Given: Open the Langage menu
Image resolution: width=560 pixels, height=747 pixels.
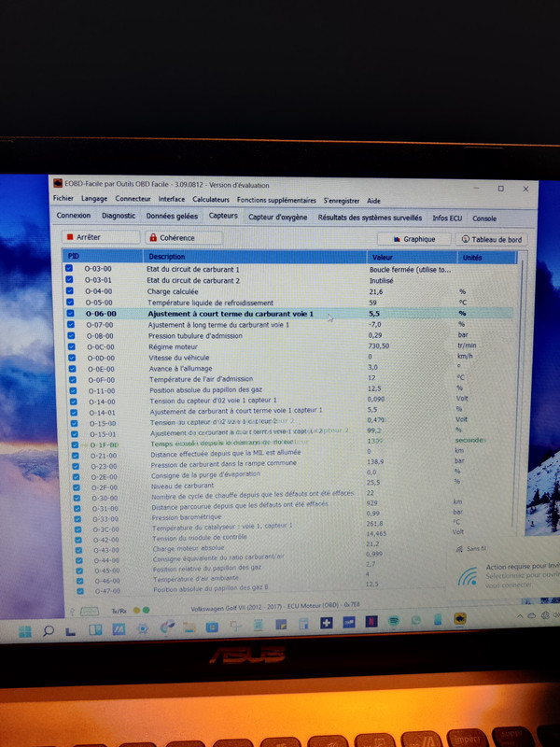Looking at the screenshot, I should coord(94,199).
